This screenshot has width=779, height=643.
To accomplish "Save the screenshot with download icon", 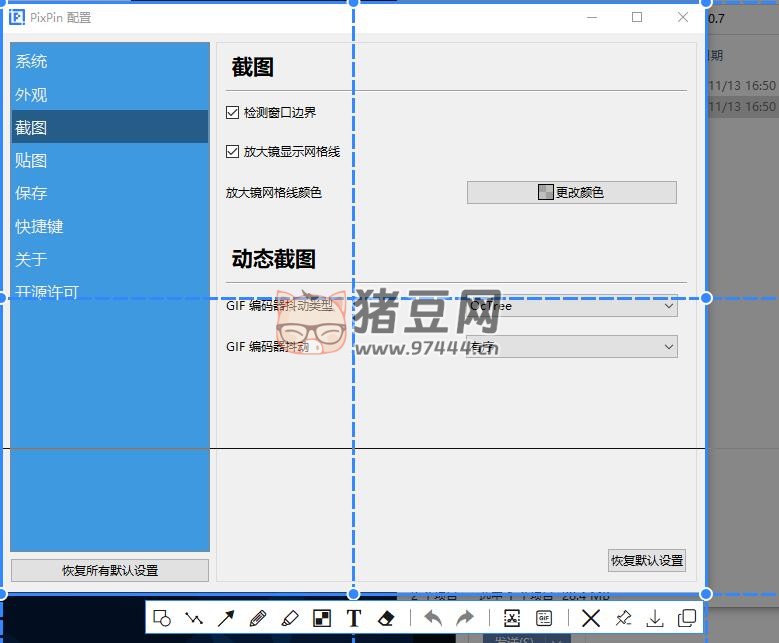I will pyautogui.click(x=655, y=618).
